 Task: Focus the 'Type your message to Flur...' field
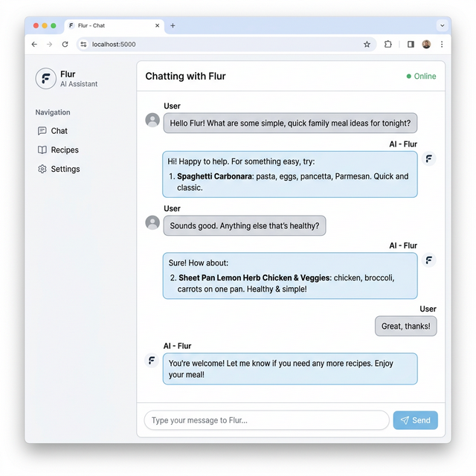click(266, 420)
